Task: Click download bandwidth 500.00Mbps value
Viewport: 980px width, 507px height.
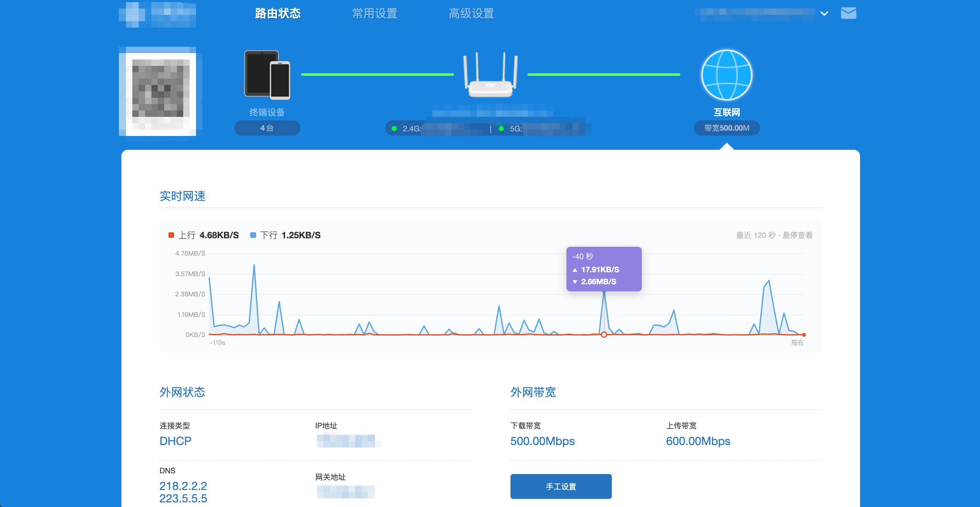Action: coord(542,441)
